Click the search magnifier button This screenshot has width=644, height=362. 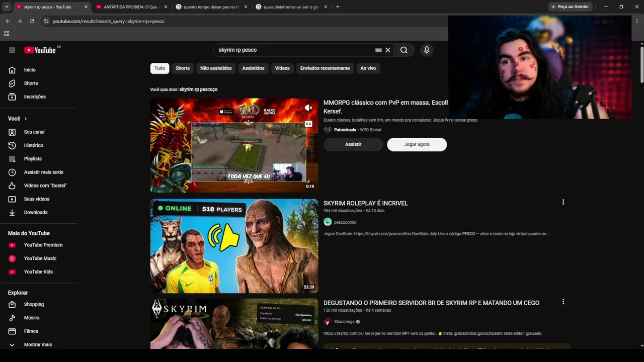[404, 50]
